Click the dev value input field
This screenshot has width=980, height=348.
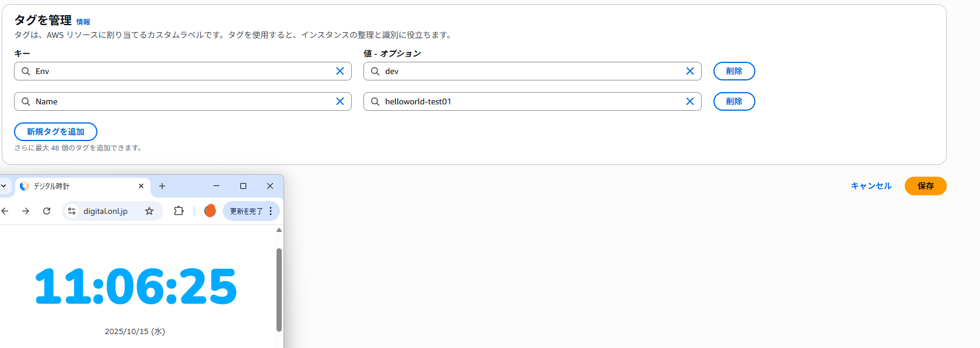(x=532, y=71)
